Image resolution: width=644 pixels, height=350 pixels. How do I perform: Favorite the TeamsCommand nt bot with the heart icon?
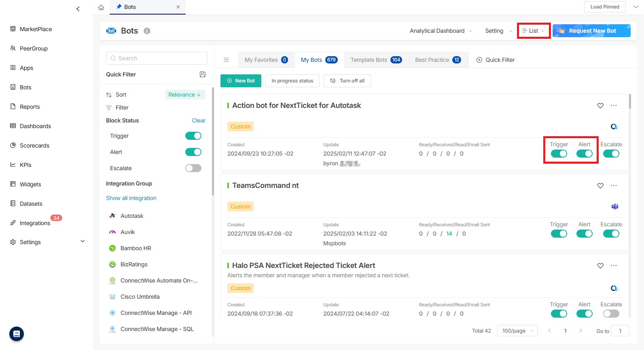[600, 186]
